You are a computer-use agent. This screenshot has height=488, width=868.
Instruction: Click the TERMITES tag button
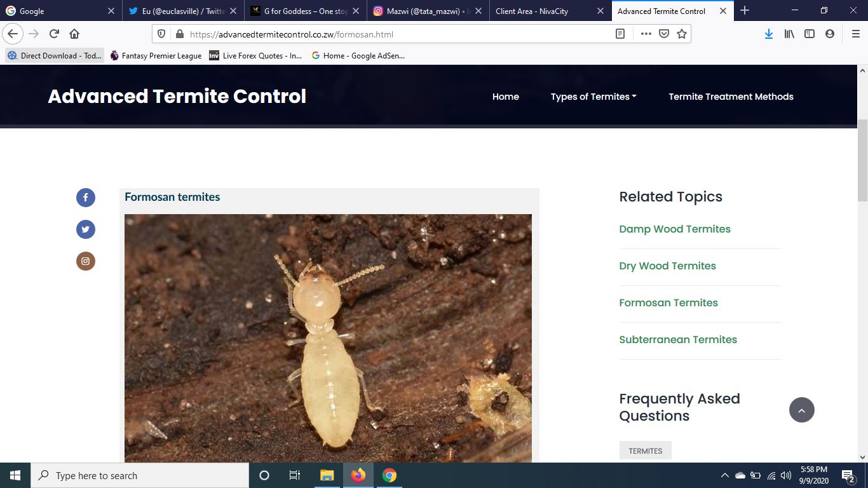pos(645,451)
